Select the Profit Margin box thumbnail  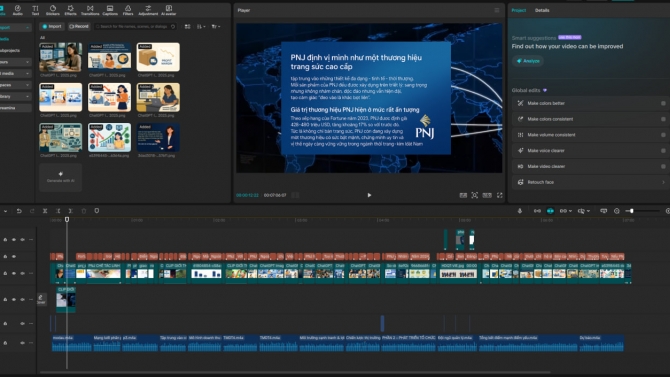158,57
